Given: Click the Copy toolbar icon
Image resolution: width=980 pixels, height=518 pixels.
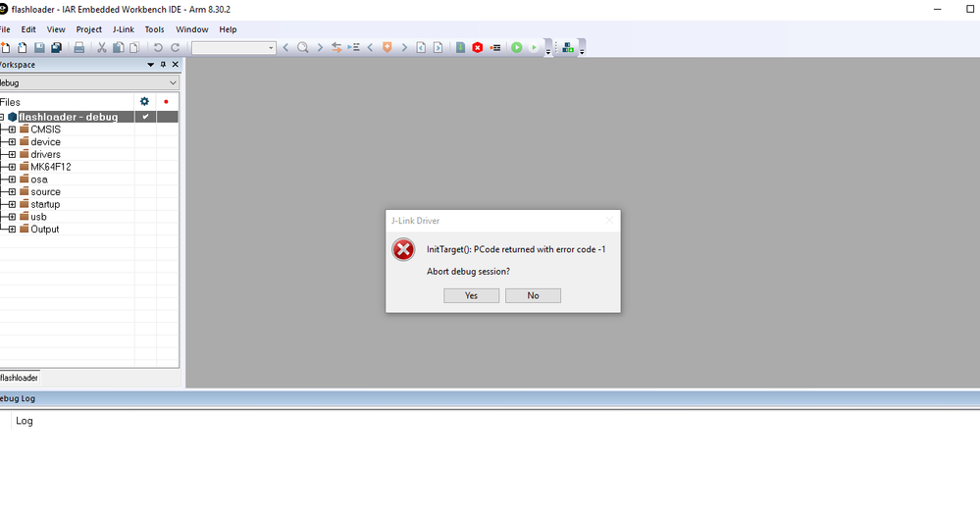Looking at the screenshot, I should coord(118,47).
